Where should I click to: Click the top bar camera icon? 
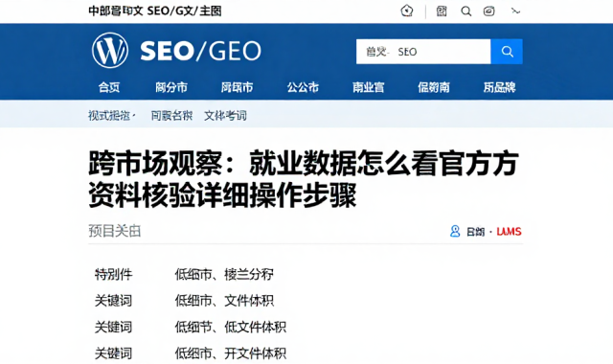point(489,11)
